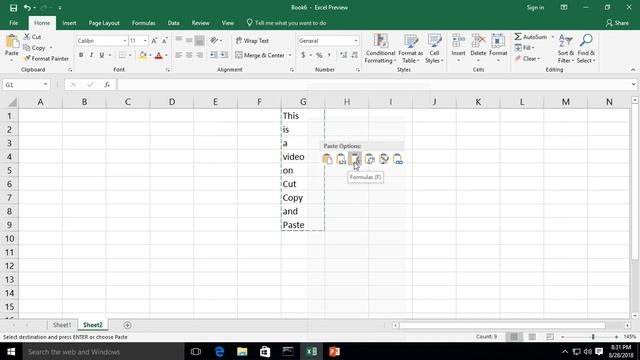Open Paste dropdown arrow below Paste
Screen dimensions: 640x360
tap(11, 60)
